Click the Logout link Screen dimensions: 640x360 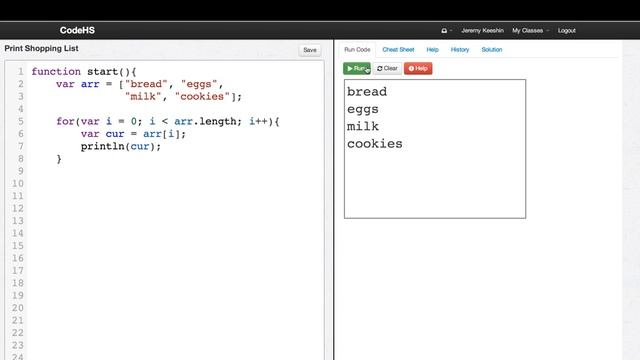[x=567, y=31]
